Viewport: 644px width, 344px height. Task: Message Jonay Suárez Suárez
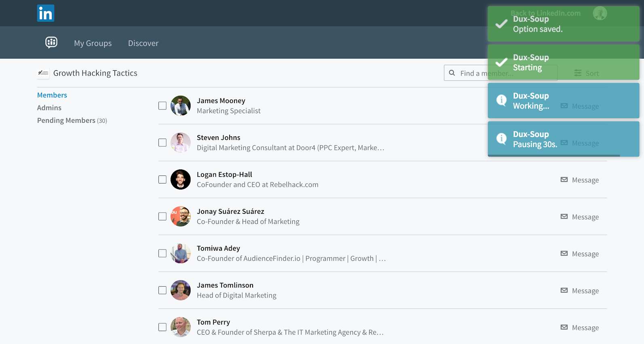(x=580, y=217)
